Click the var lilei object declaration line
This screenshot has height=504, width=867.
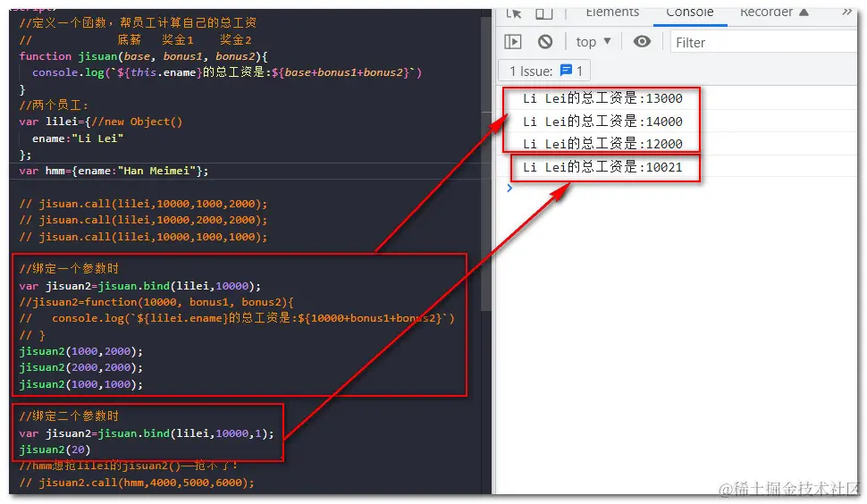(x=100, y=122)
